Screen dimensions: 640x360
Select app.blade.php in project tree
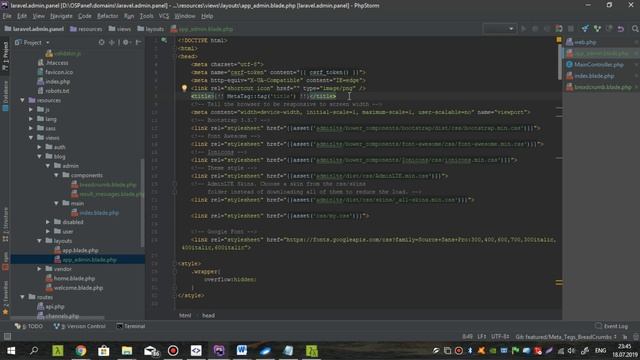[x=76, y=250]
